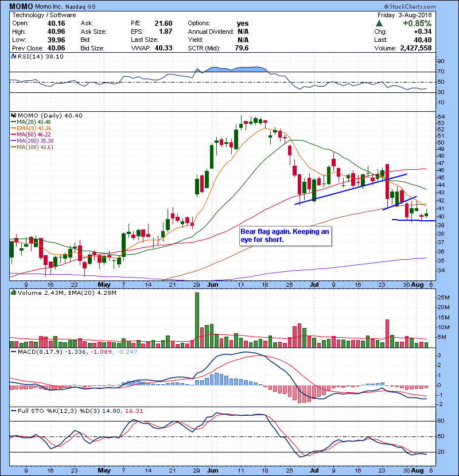This screenshot has height=476, width=459.
Task: Click the RSI(14) panel icon
Action: pyautogui.click(x=13, y=56)
